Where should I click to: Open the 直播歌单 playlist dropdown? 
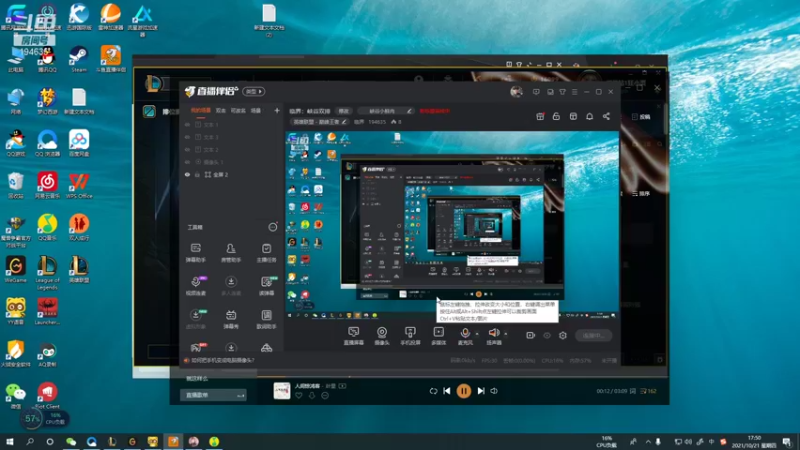pyautogui.click(x=213, y=395)
